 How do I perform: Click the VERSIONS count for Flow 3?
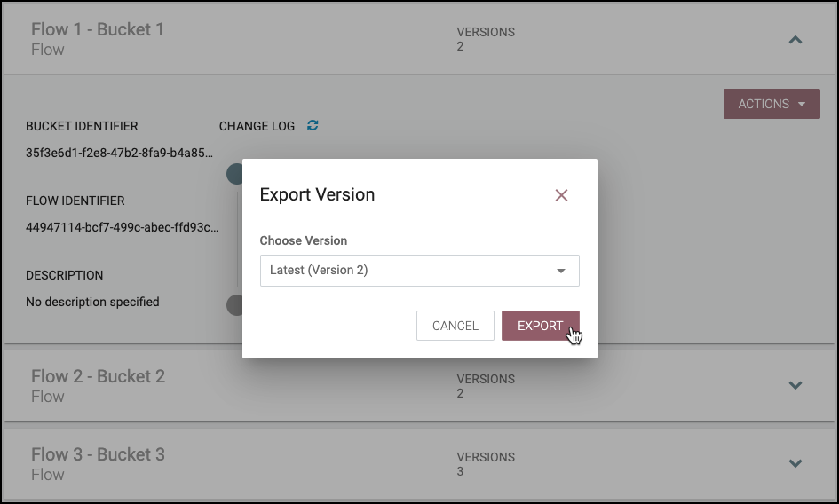pyautogui.click(x=460, y=471)
